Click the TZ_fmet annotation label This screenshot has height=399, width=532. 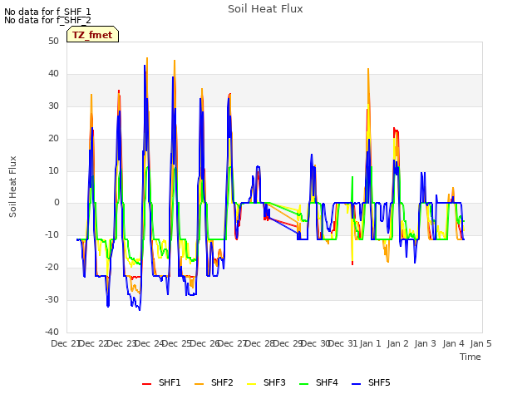pos(92,34)
